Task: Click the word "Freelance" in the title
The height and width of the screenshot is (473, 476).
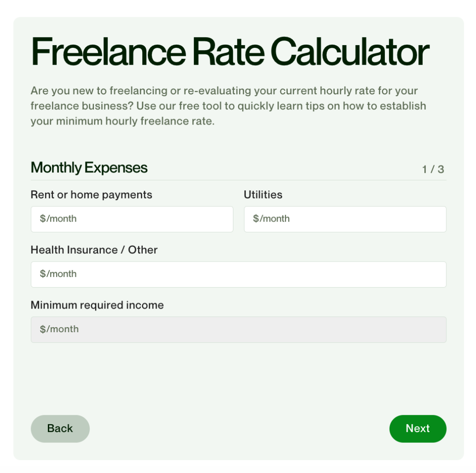Action: tap(108, 52)
